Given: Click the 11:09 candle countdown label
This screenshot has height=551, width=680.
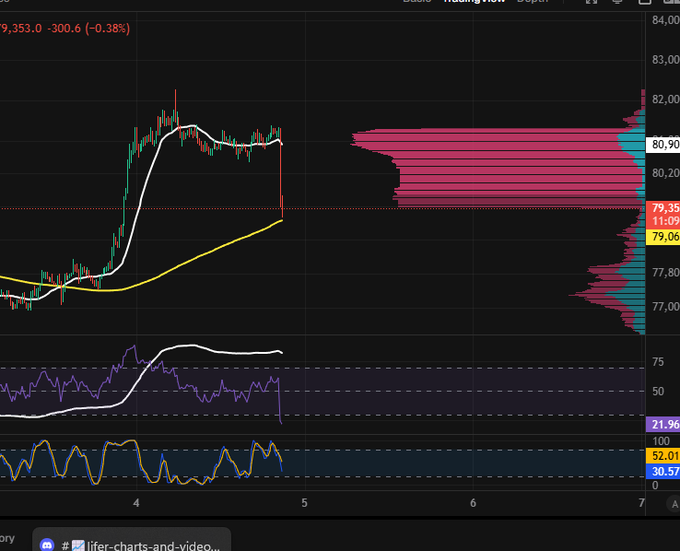Looking at the screenshot, I should point(663,221).
